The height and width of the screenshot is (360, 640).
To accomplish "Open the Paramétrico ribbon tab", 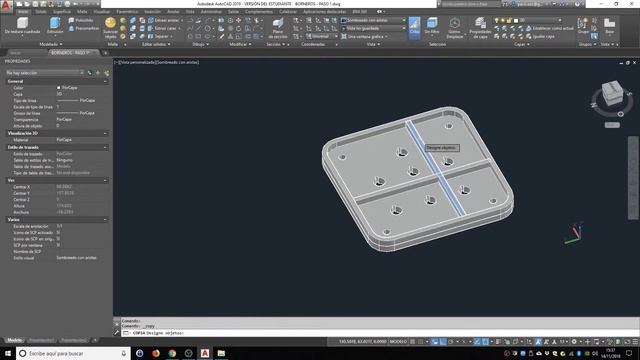I will [127, 12].
